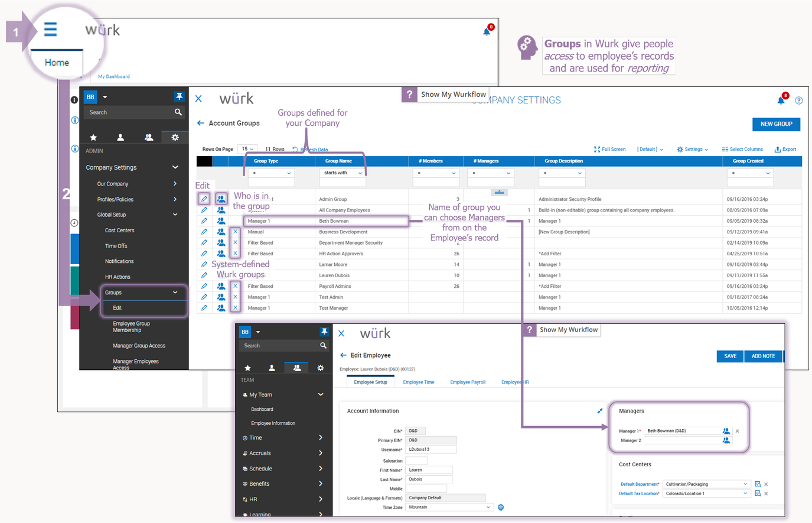Click the ADD NOTE button
The width and height of the screenshot is (812, 523).
click(764, 356)
